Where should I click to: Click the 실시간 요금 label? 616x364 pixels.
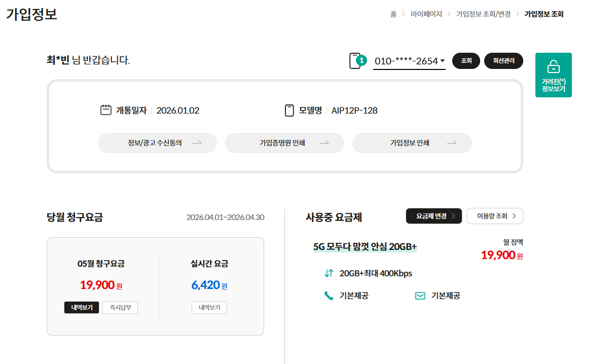click(x=209, y=264)
